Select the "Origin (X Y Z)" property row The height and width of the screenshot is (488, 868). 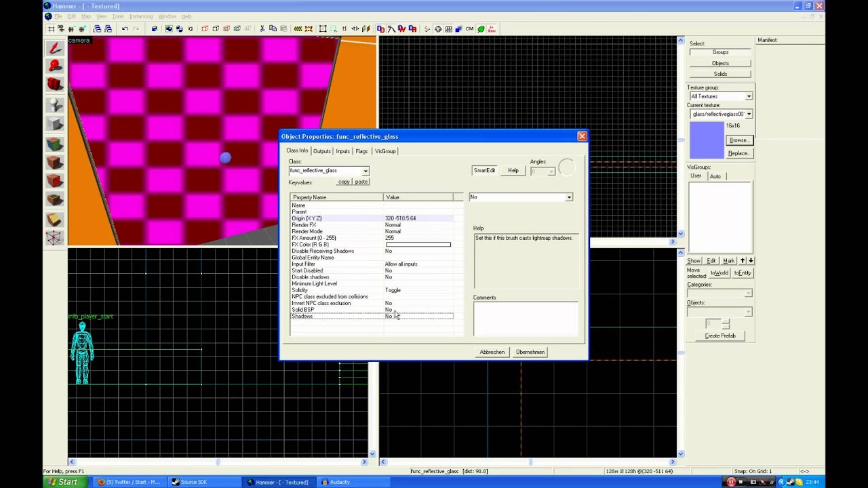[372, 218]
